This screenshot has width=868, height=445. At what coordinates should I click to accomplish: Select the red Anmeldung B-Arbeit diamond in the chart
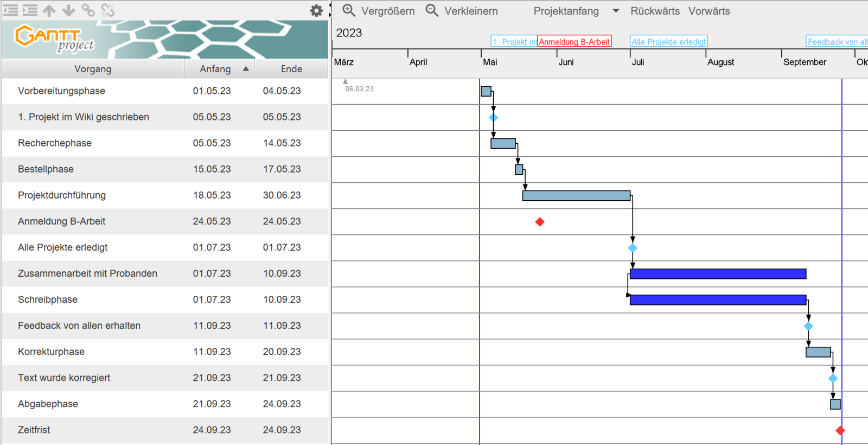tap(540, 222)
